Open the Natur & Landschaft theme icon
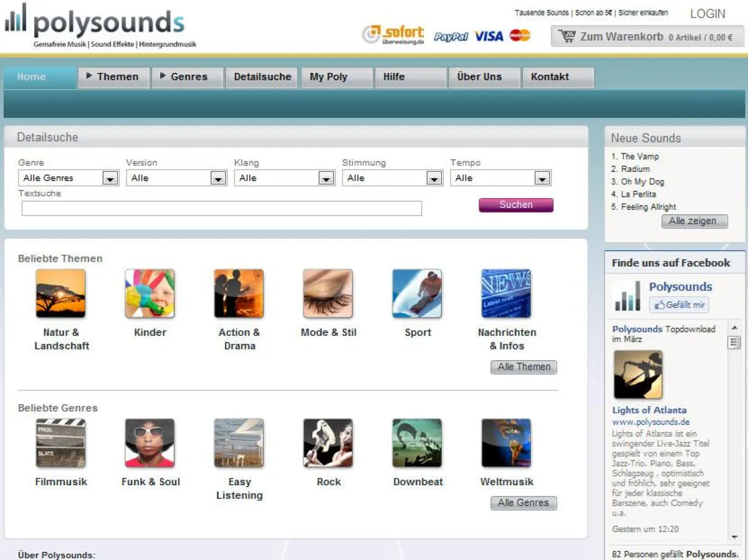Viewport: 748px width, 560px height. (x=60, y=293)
